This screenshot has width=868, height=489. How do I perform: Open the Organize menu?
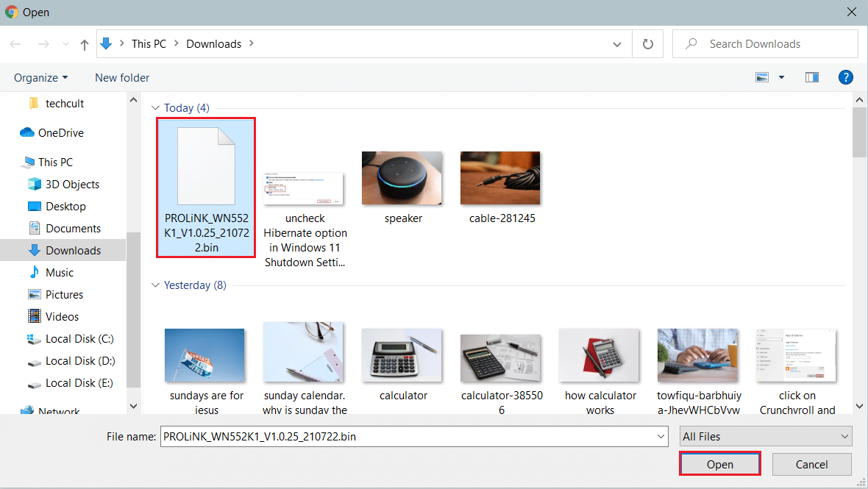pyautogui.click(x=41, y=77)
